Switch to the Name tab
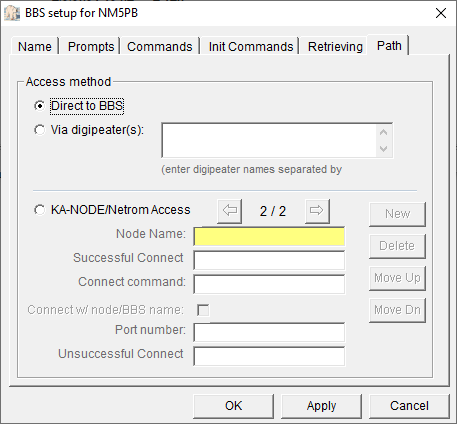Viewport: 457px width, 424px height. click(x=35, y=47)
